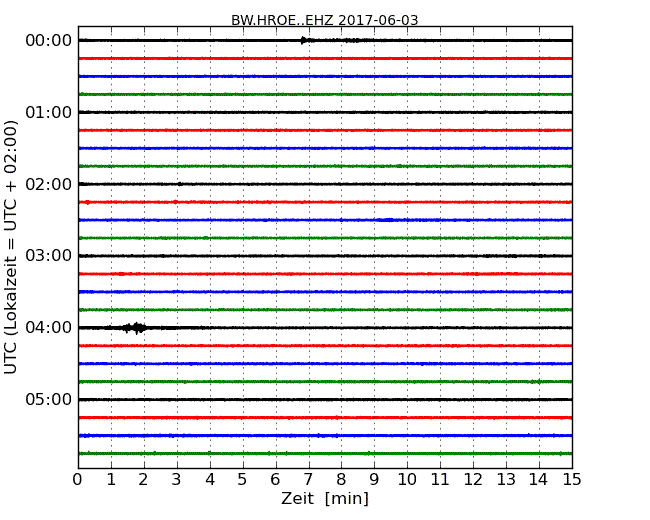Select the 8 minute tick label
Image resolution: width=650 pixels, height=520 pixels.
[341, 479]
